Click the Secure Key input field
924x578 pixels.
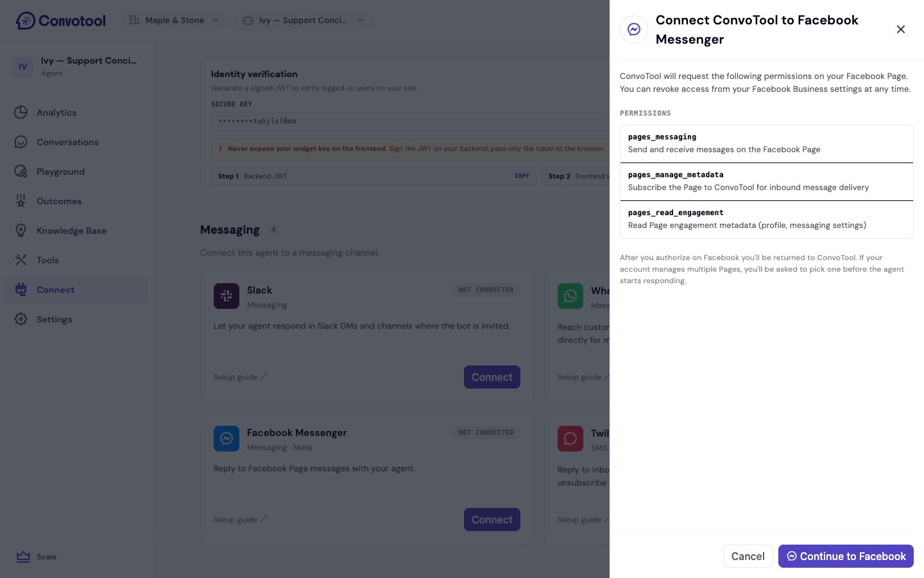point(411,121)
